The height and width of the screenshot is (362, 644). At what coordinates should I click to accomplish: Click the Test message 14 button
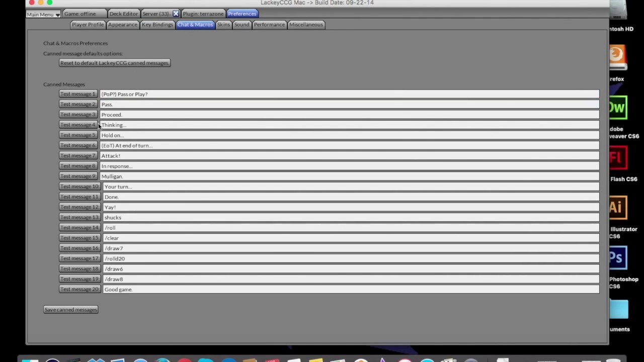79,228
